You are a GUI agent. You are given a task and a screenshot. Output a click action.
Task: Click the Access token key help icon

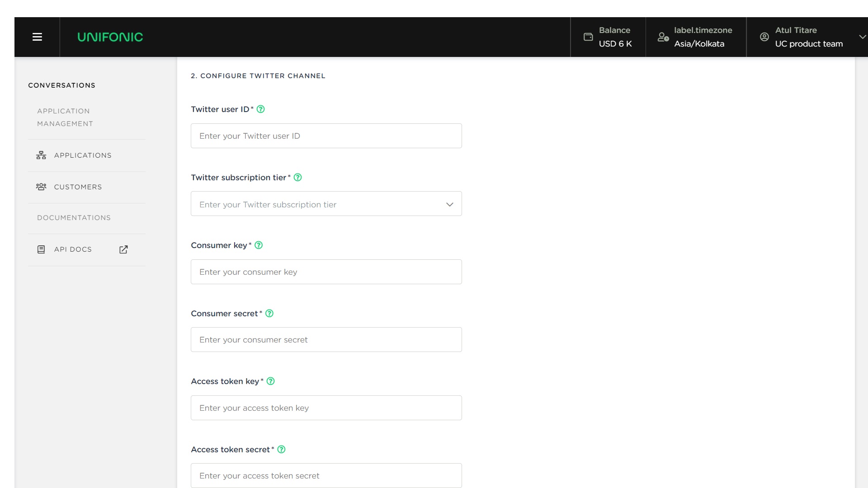click(271, 381)
